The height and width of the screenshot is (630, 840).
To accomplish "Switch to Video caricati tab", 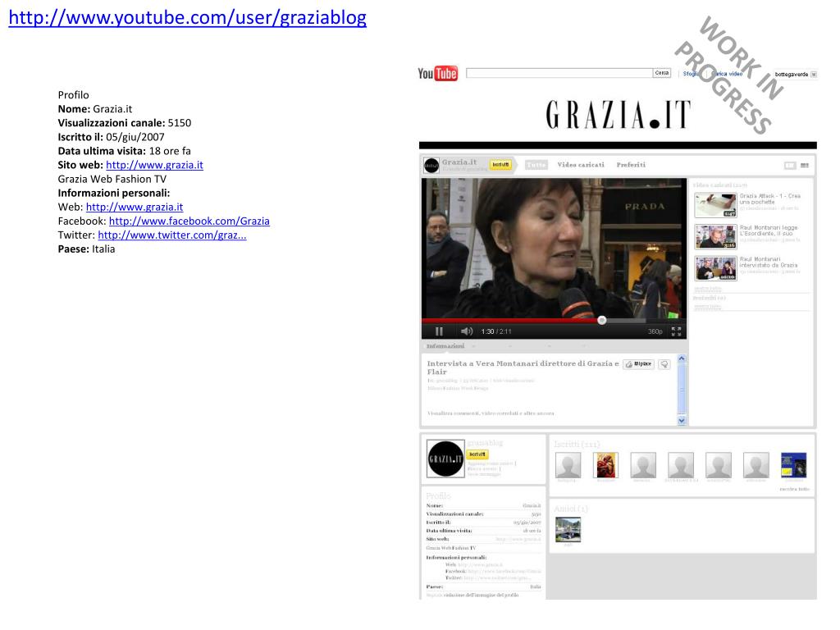I will point(581,165).
